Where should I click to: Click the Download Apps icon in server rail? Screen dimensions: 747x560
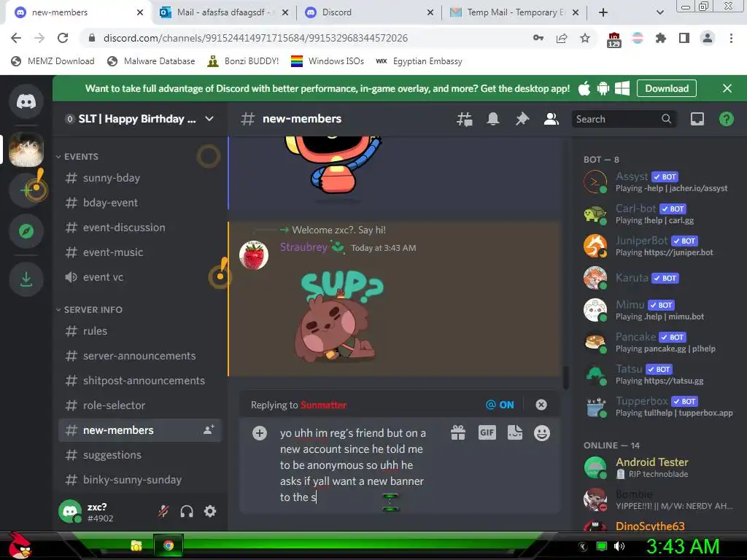(26, 279)
